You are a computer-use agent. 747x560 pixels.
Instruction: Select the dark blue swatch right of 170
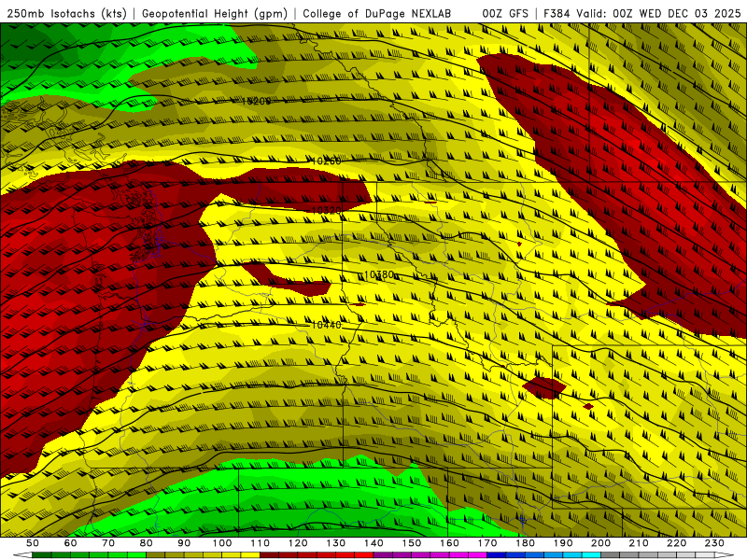coord(497,555)
